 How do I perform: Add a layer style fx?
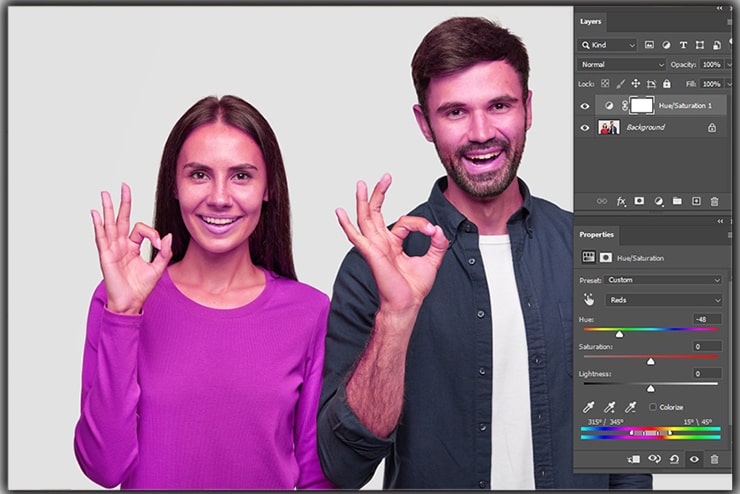pos(621,201)
